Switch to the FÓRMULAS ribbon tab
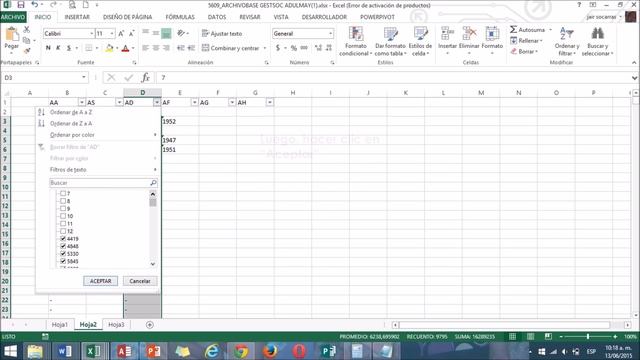The width and height of the screenshot is (640, 360). tap(180, 17)
